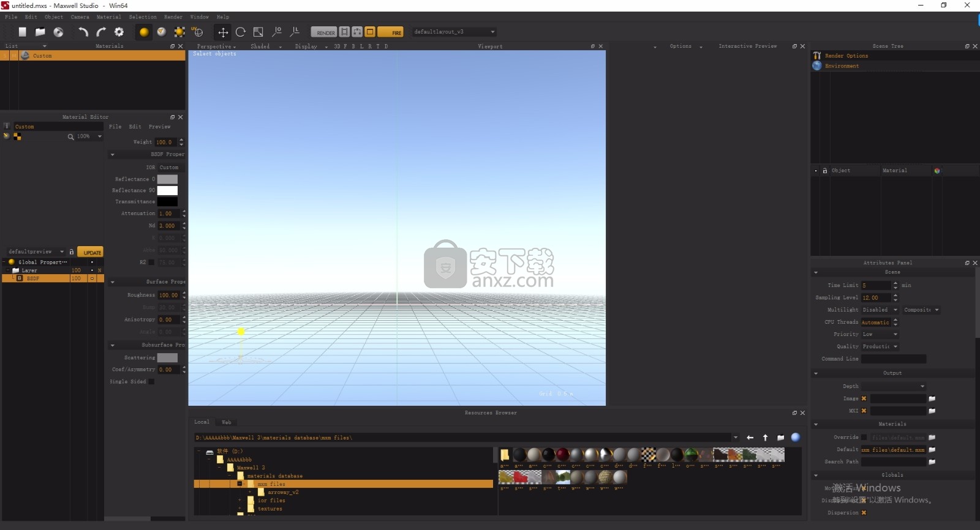Click the up-folder arrow in Resources Browser
This screenshot has width=980, height=530.
(765, 438)
